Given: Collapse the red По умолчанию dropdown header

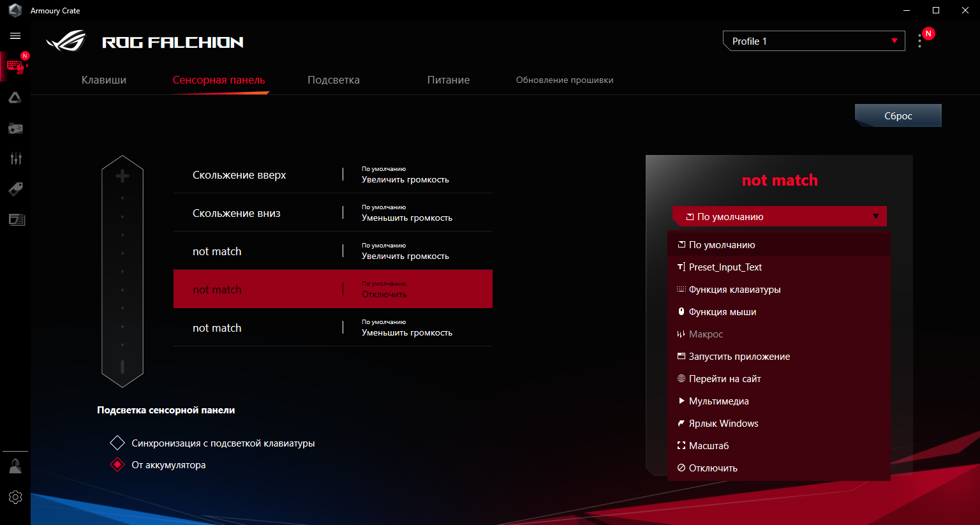Looking at the screenshot, I should pyautogui.click(x=780, y=216).
